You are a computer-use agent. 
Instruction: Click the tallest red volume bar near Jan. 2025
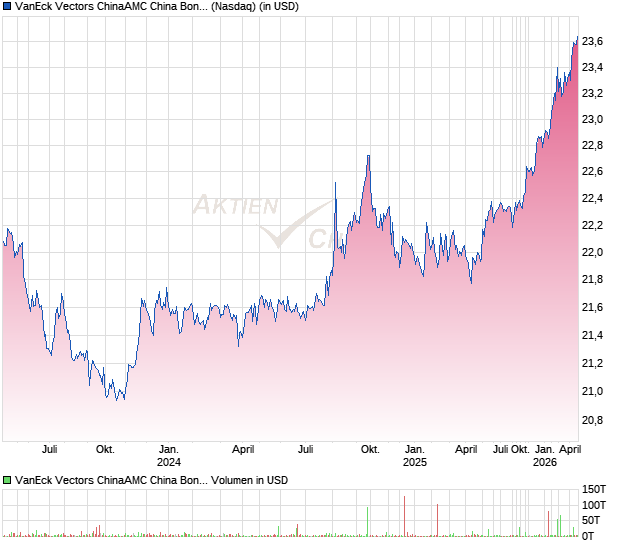pos(405,516)
